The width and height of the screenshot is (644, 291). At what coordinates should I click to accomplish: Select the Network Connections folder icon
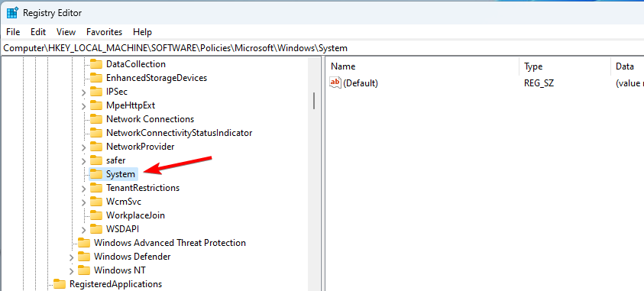pyautogui.click(x=95, y=119)
